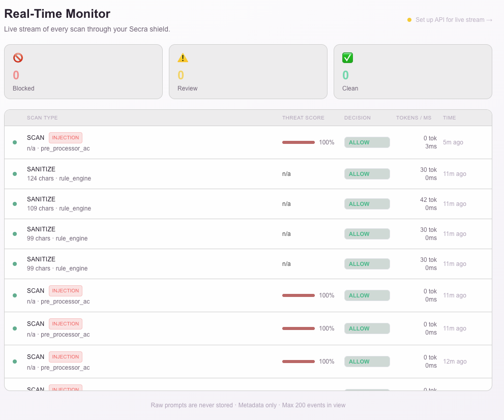The width and height of the screenshot is (504, 420).
Task: Click the INJECTION tag on the 12m ago row
Action: pos(65,356)
